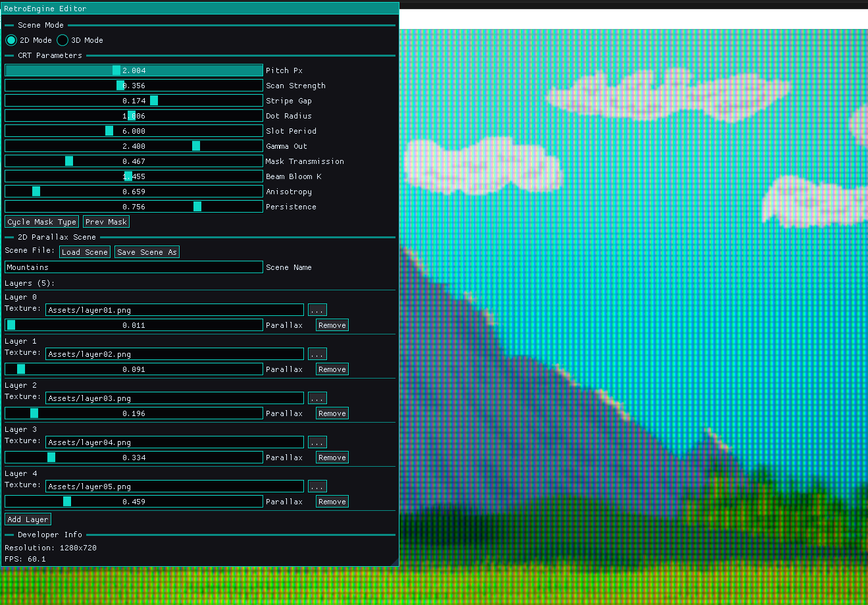The height and width of the screenshot is (605, 868).
Task: Add a new parallax layer
Action: click(27, 519)
